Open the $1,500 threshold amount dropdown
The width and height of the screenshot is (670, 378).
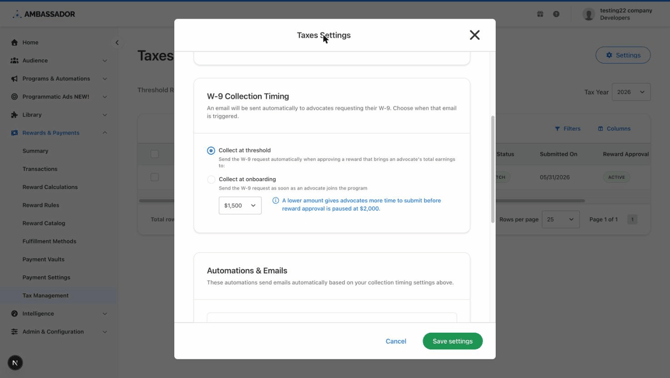[240, 205]
